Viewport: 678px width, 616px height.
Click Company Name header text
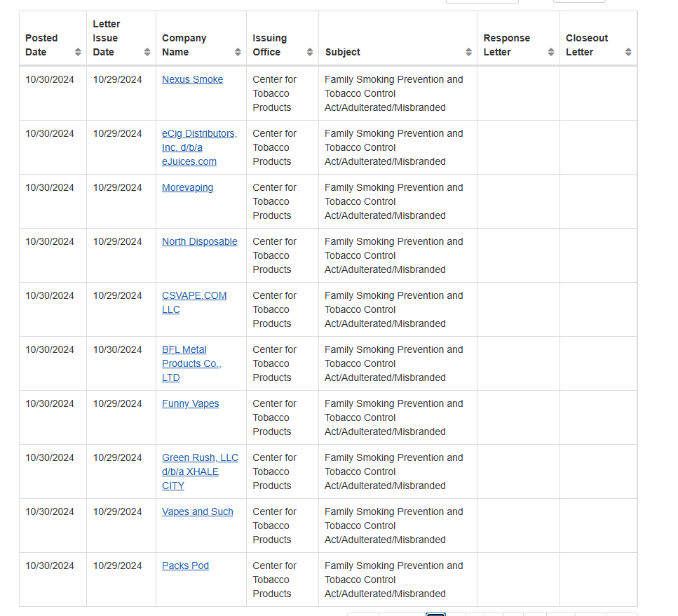(184, 45)
